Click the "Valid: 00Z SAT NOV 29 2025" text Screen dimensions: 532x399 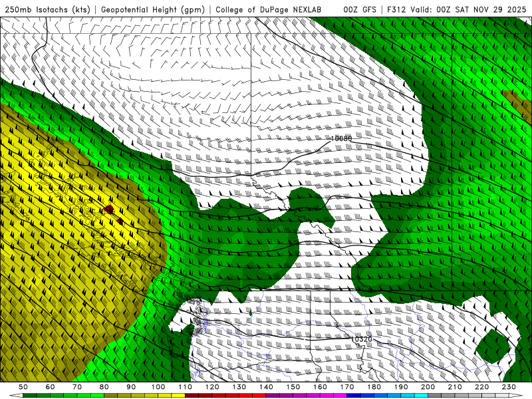(468, 9)
